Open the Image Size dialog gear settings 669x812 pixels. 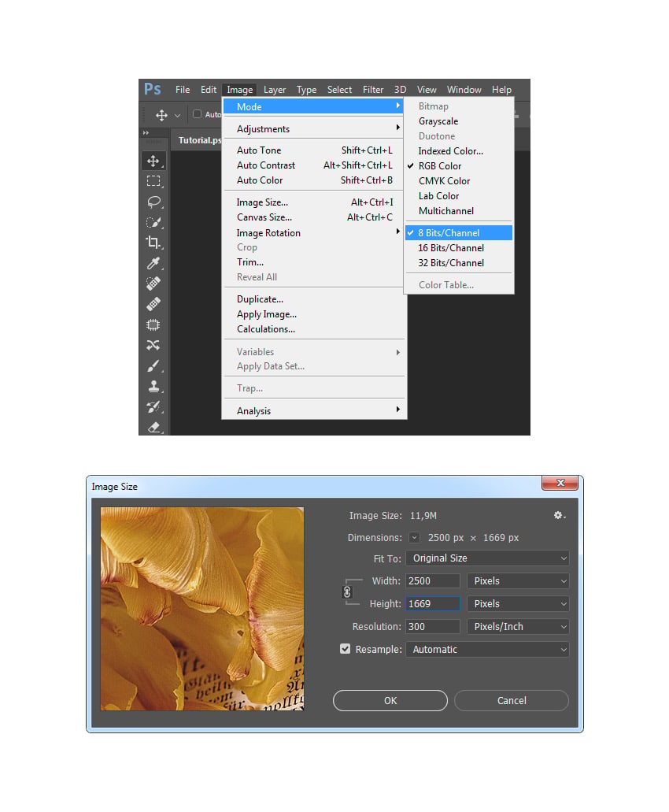point(560,515)
